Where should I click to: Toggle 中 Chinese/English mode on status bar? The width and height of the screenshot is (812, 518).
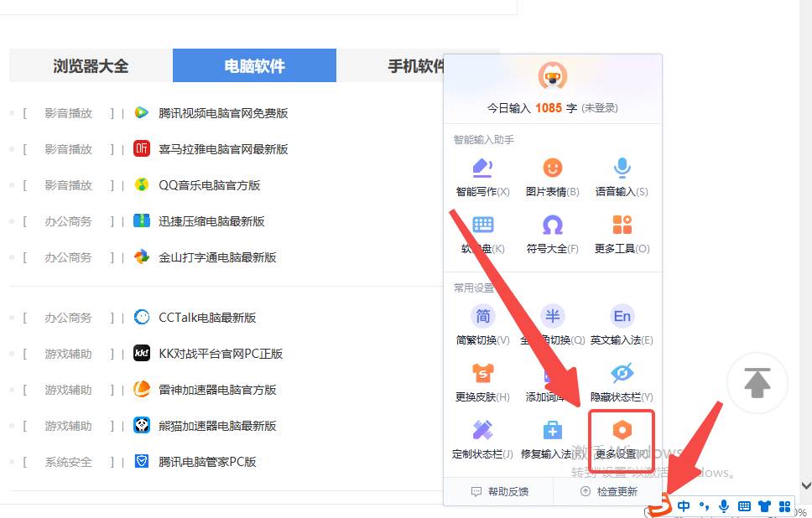pos(684,506)
